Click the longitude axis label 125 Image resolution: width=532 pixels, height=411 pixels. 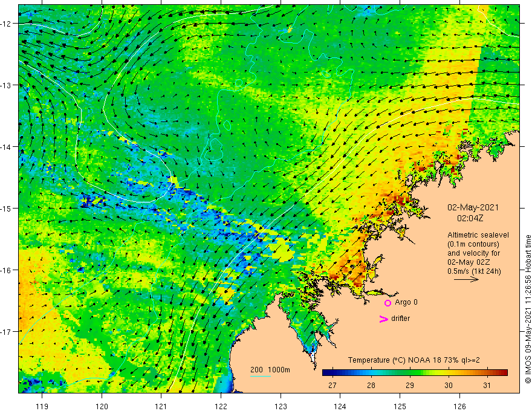[x=400, y=406]
